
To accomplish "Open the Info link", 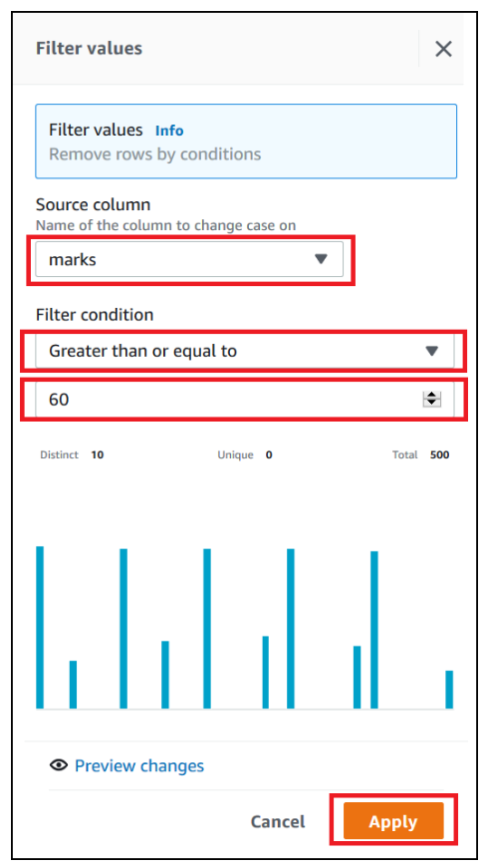I will (169, 131).
